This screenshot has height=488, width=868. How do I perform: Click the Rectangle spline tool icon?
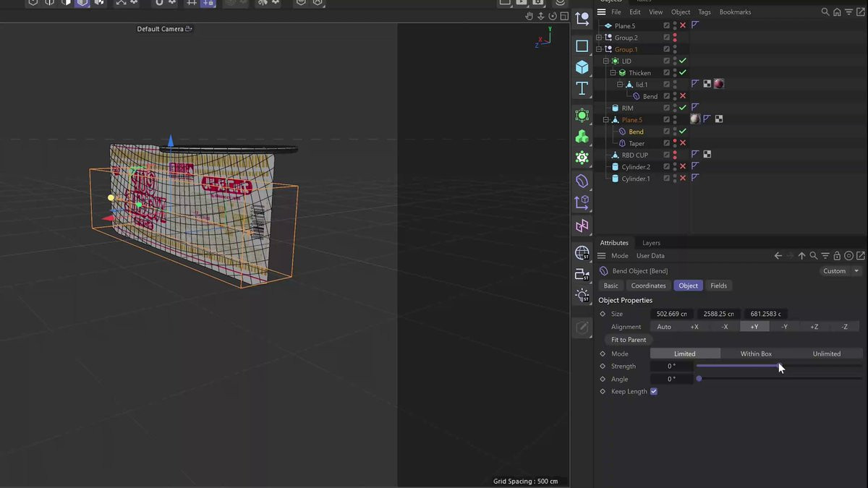[x=582, y=46]
